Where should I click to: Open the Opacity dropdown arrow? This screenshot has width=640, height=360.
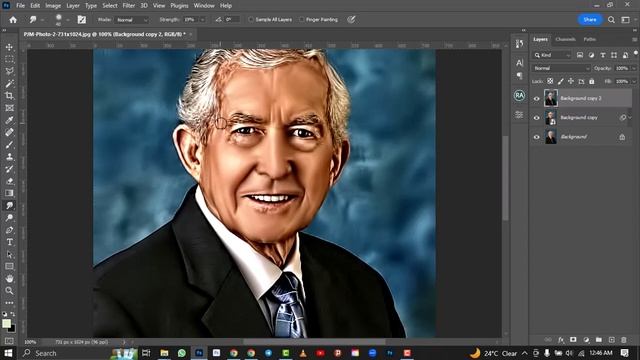coord(634,68)
